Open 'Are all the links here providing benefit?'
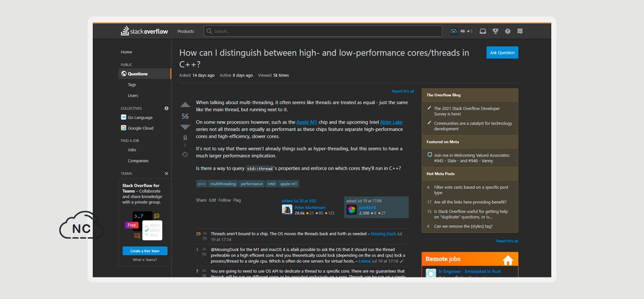The height and width of the screenshot is (299, 644). coord(470,202)
